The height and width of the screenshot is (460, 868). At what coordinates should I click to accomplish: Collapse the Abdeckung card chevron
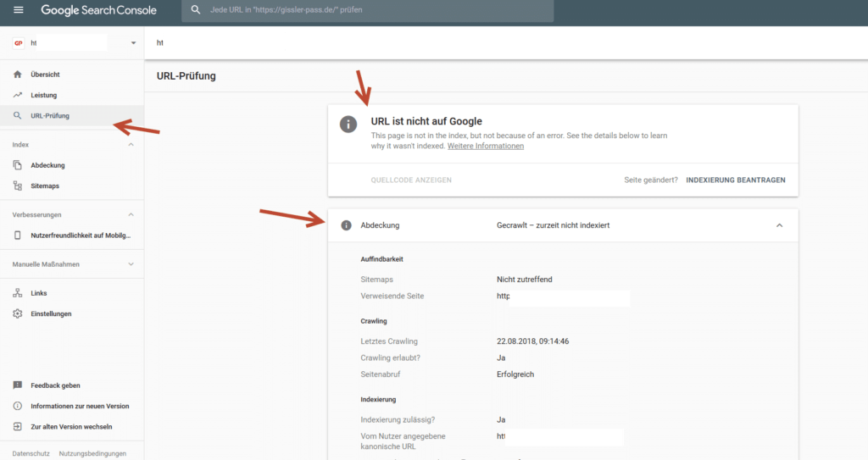click(780, 225)
